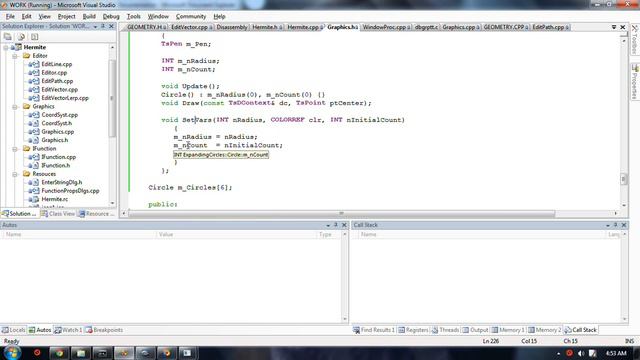Open the File menu

coord(10,16)
